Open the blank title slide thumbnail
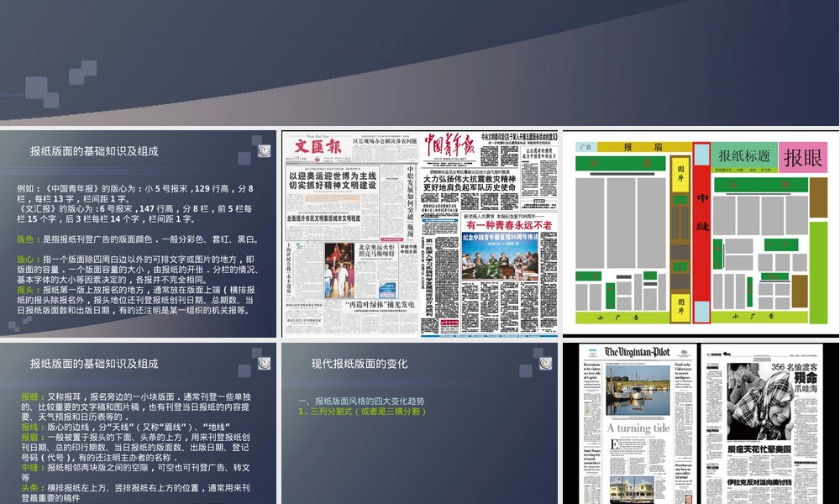840x504 pixels. tap(419, 62)
